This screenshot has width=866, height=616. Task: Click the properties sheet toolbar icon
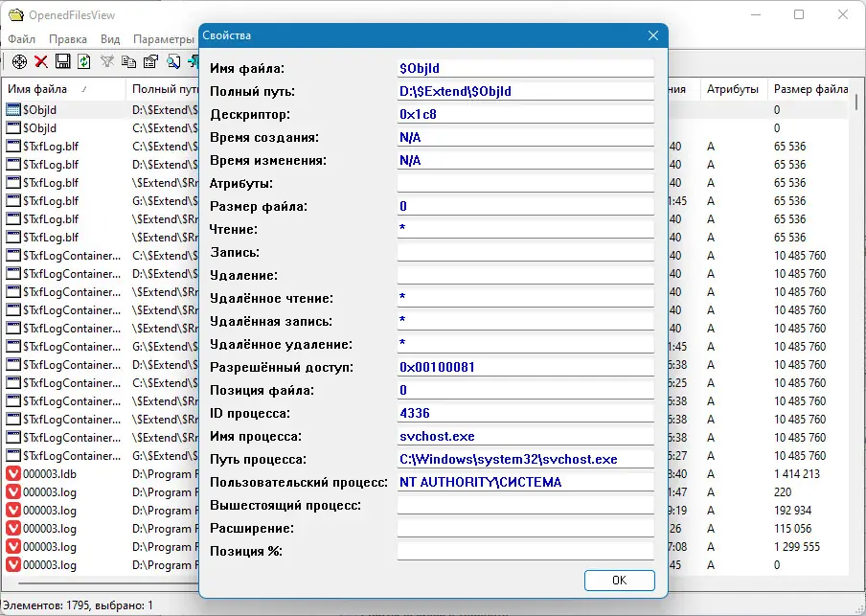coord(150,61)
